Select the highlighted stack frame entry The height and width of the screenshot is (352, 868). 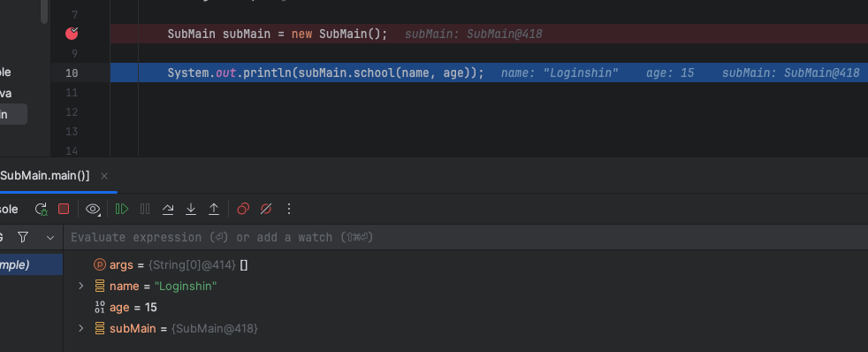31,264
